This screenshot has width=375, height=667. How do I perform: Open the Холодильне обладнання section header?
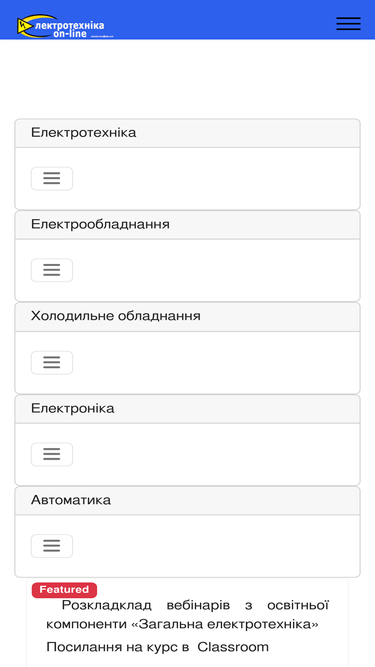[188, 317]
